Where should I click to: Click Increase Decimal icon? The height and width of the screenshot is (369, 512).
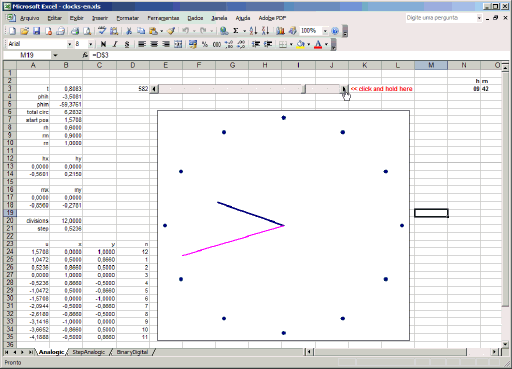pos(229,44)
